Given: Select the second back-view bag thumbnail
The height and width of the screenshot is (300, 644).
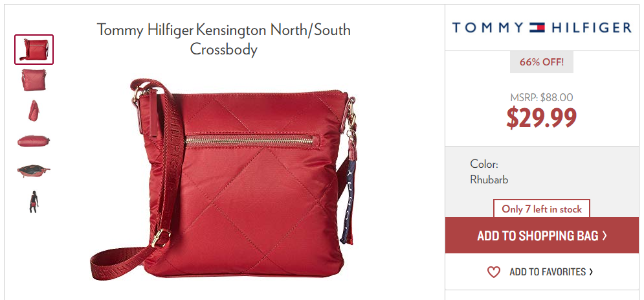Looking at the screenshot, I should (34, 80).
